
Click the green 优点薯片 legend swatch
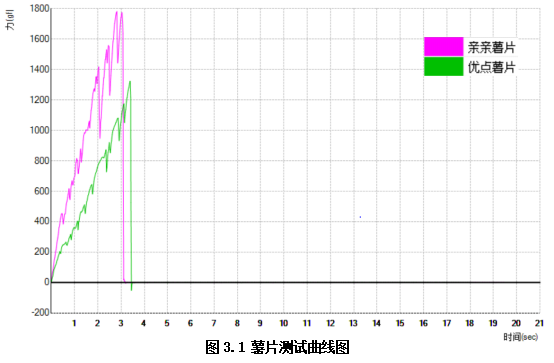[x=443, y=67]
